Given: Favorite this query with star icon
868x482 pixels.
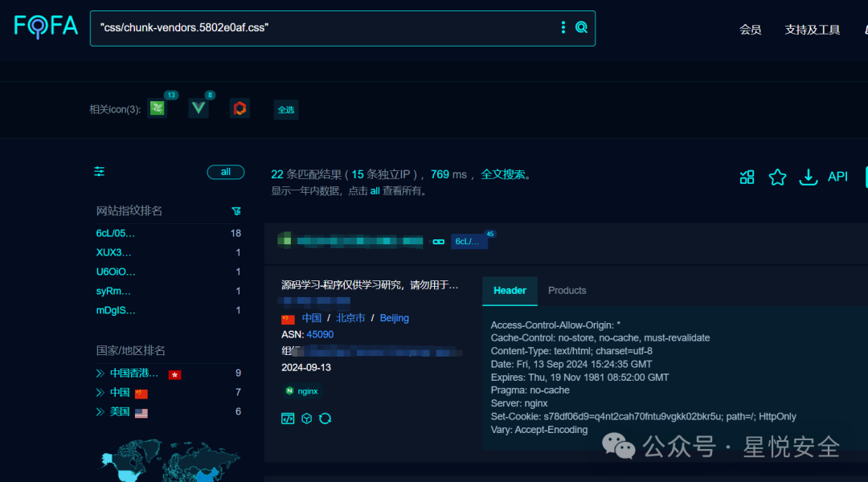Looking at the screenshot, I should [x=777, y=177].
